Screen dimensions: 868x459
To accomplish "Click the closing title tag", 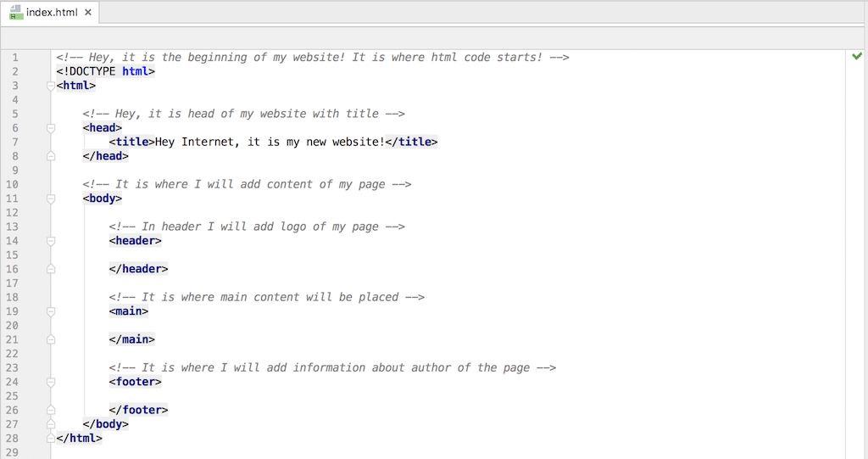I will click(x=411, y=142).
